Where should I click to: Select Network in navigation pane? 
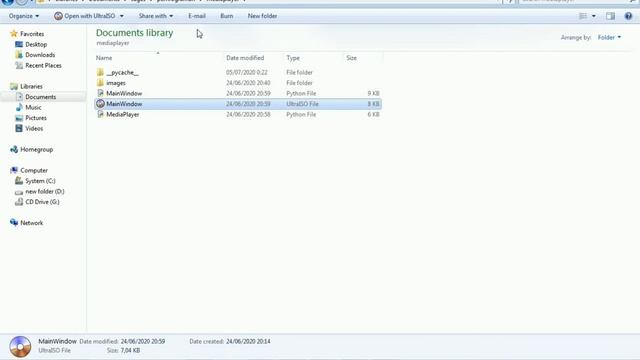click(x=31, y=223)
